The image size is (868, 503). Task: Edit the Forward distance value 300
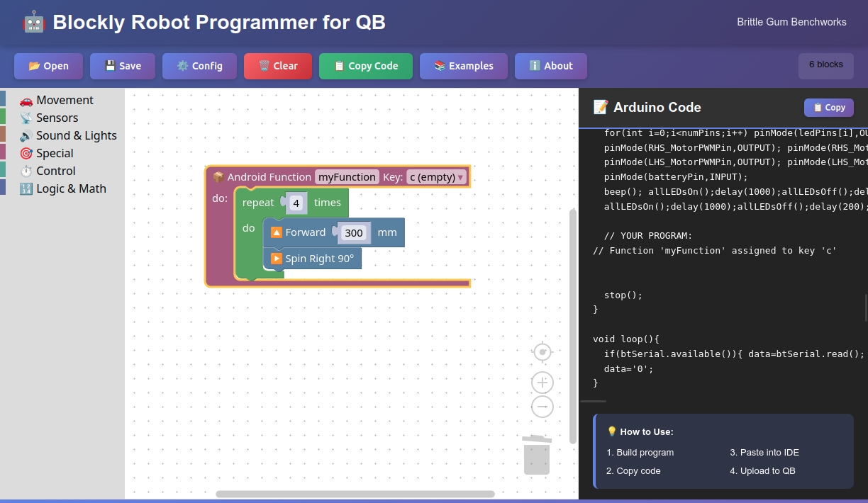point(354,233)
